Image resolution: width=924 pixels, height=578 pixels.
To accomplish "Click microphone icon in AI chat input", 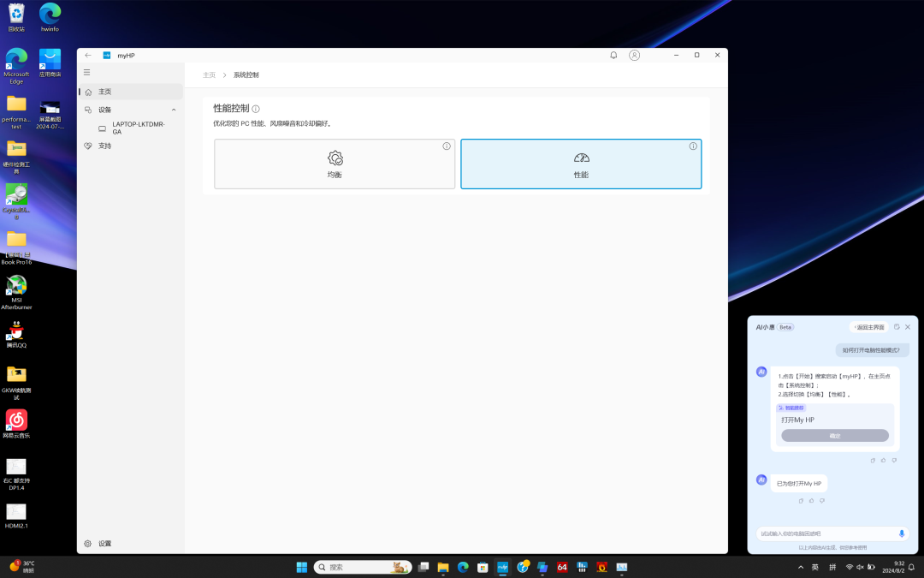I will tap(901, 533).
